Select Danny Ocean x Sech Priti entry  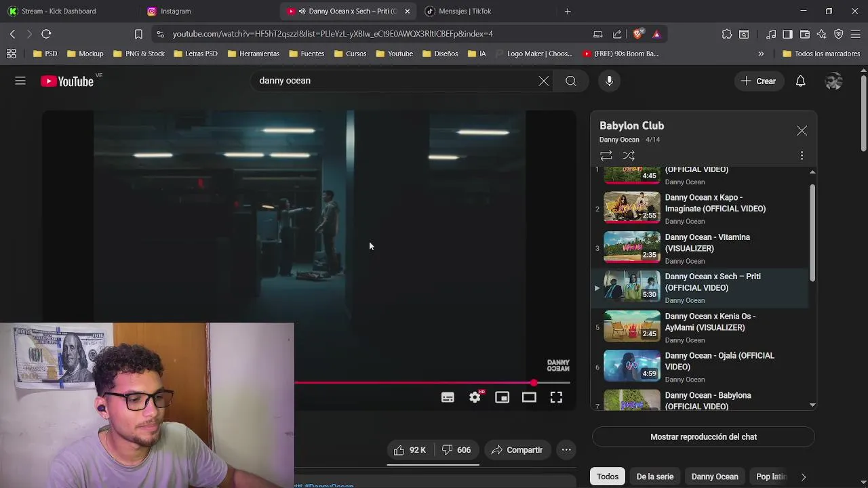coord(700,287)
